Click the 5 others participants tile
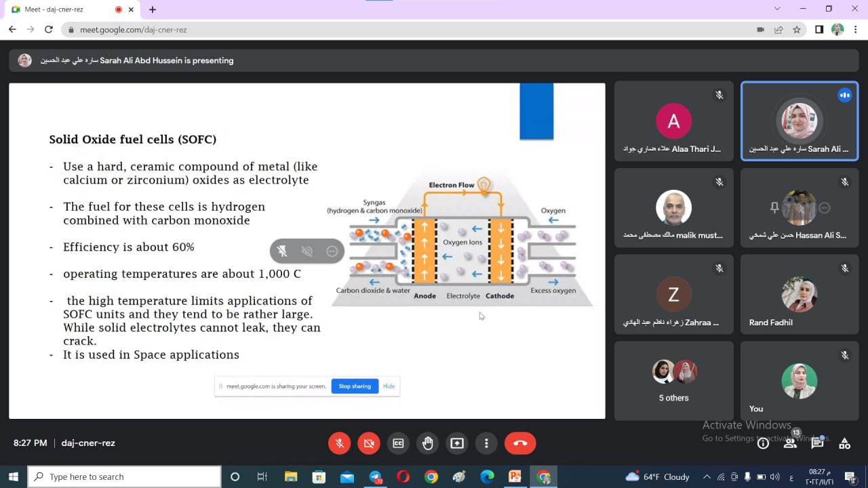Screen dimensions: 868x488 tap(673, 381)
